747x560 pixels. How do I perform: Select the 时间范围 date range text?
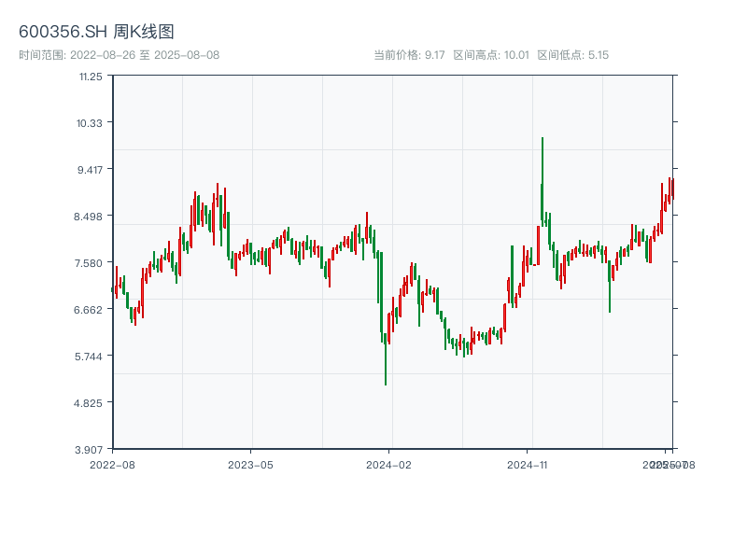pyautogui.click(x=119, y=55)
